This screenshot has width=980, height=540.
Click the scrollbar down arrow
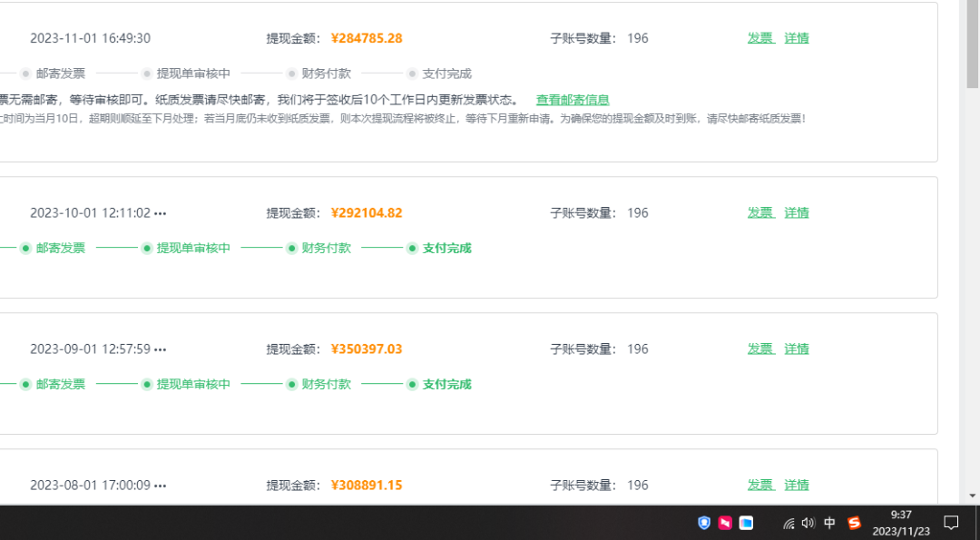coord(973,496)
